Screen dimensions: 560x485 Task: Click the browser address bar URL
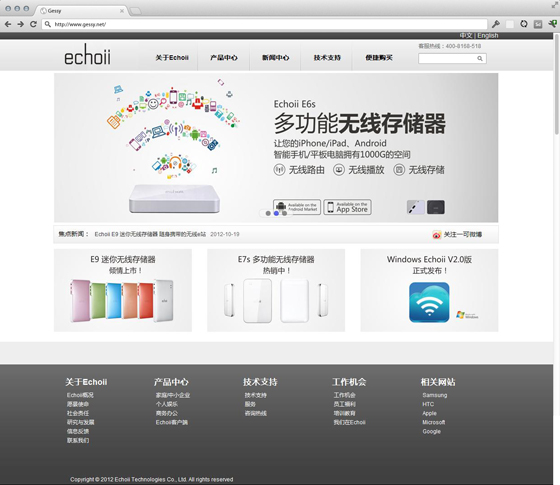tap(80, 24)
